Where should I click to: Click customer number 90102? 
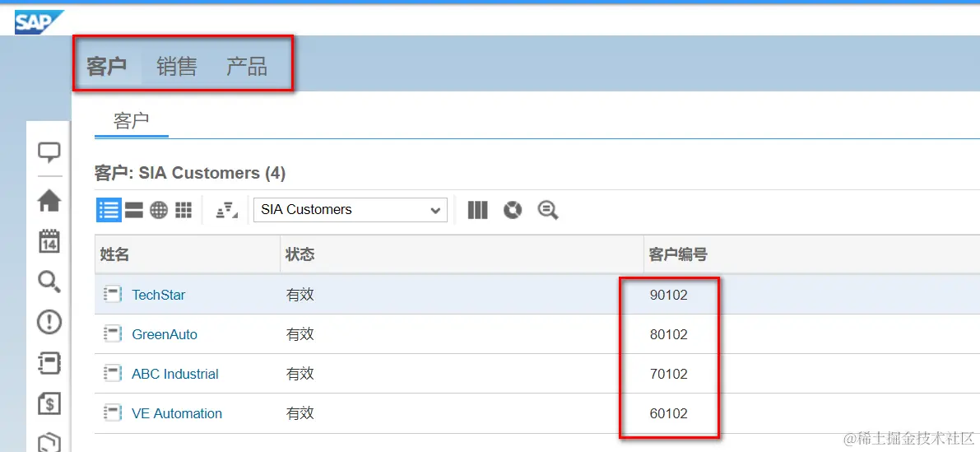point(669,295)
